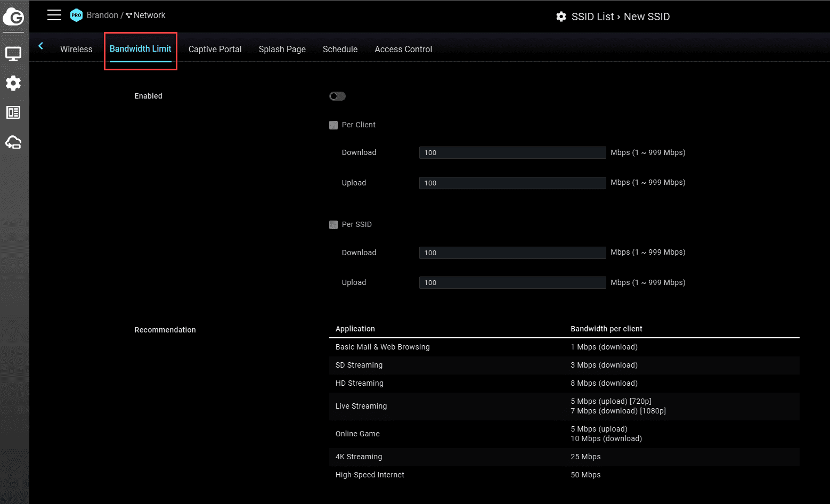This screenshot has width=830, height=504.
Task: Click the SD Streaming row label
Action: 359,365
